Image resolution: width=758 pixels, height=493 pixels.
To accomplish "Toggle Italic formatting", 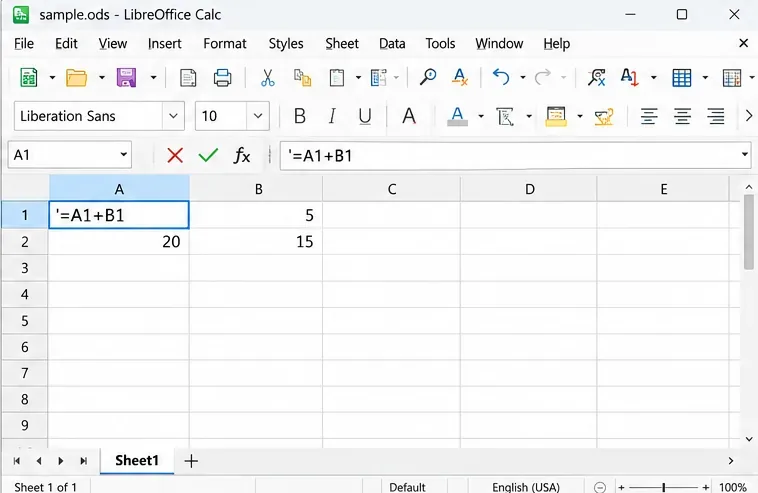I will [x=332, y=116].
